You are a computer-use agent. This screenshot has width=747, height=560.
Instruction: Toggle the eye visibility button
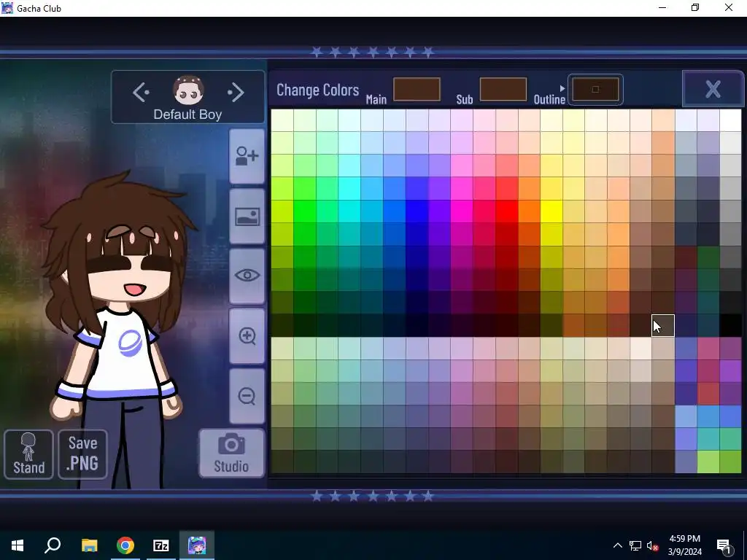tap(247, 276)
